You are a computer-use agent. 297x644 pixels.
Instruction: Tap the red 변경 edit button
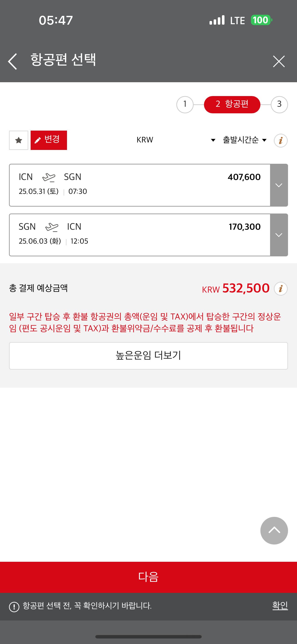pos(49,140)
